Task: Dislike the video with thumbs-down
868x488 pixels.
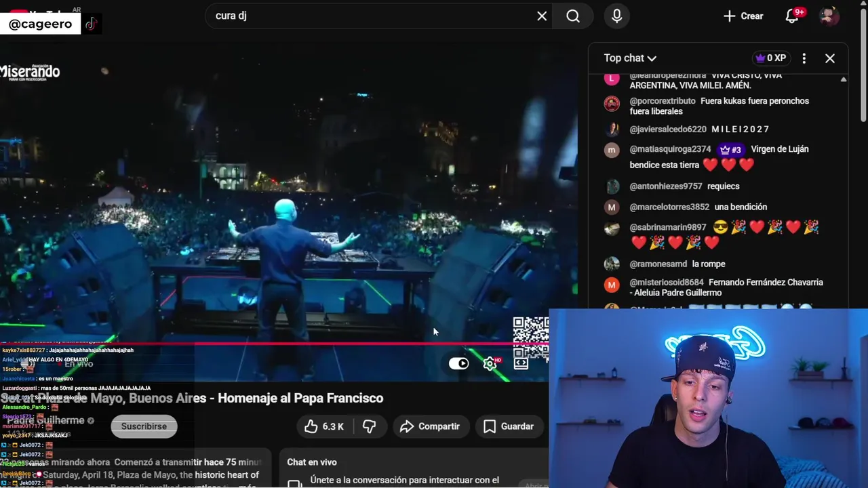Action: click(369, 426)
